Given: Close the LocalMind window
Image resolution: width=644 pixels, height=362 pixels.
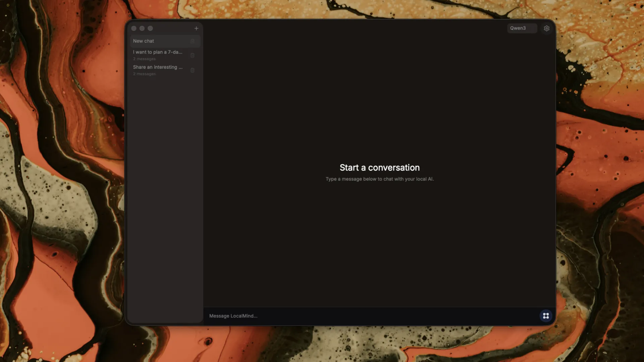Looking at the screenshot, I should tap(134, 28).
